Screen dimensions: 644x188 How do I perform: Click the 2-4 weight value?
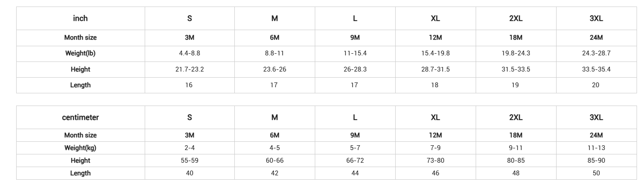189,148
